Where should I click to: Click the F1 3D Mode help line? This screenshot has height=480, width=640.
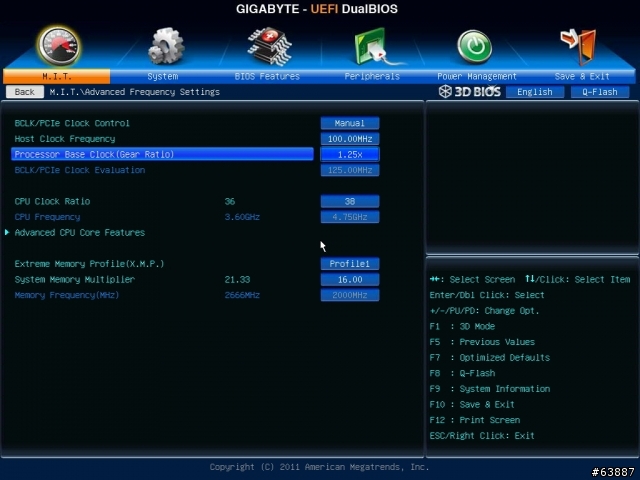pos(462,327)
